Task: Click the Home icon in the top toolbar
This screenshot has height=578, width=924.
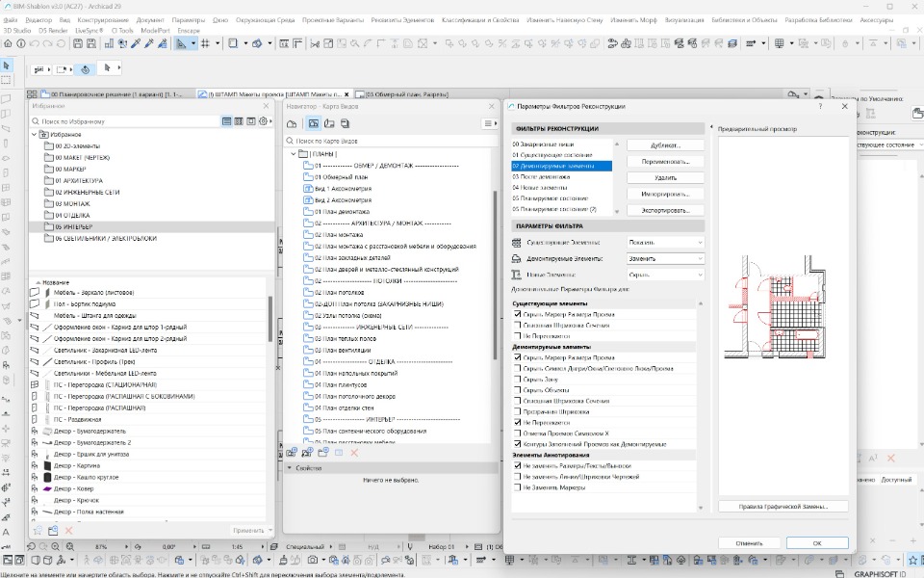Action: pyautogui.click(x=9, y=43)
